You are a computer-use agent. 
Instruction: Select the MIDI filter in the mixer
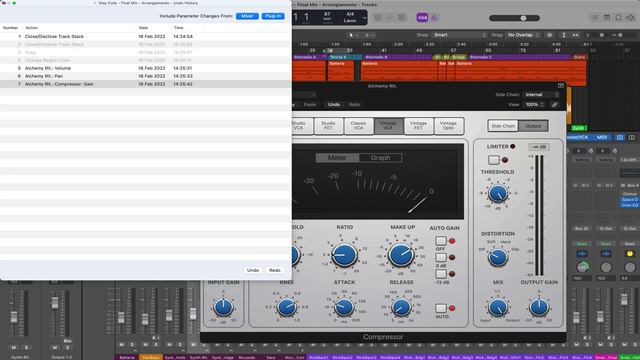pos(602,138)
